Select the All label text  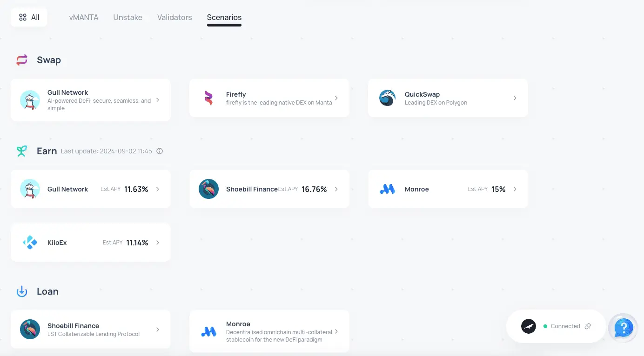(x=35, y=17)
